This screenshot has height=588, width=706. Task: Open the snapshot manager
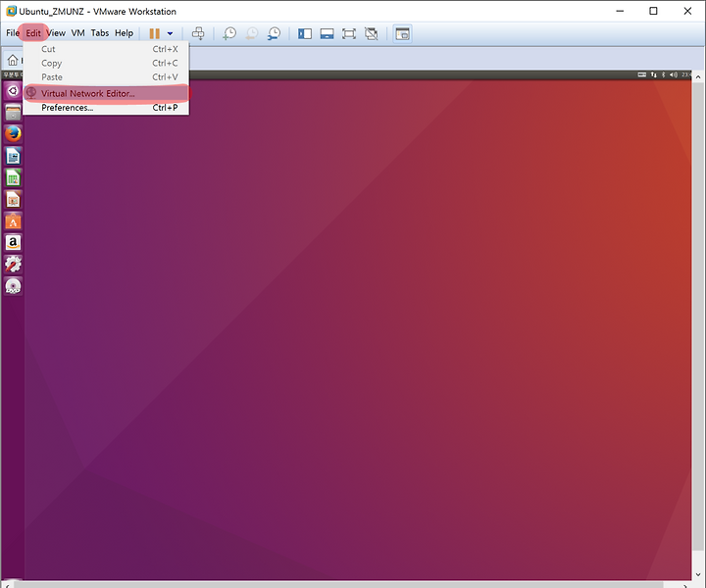274,33
